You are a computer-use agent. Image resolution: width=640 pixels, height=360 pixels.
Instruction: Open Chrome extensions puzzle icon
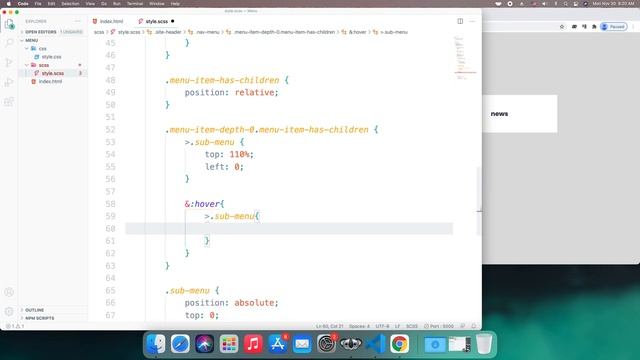coord(594,27)
